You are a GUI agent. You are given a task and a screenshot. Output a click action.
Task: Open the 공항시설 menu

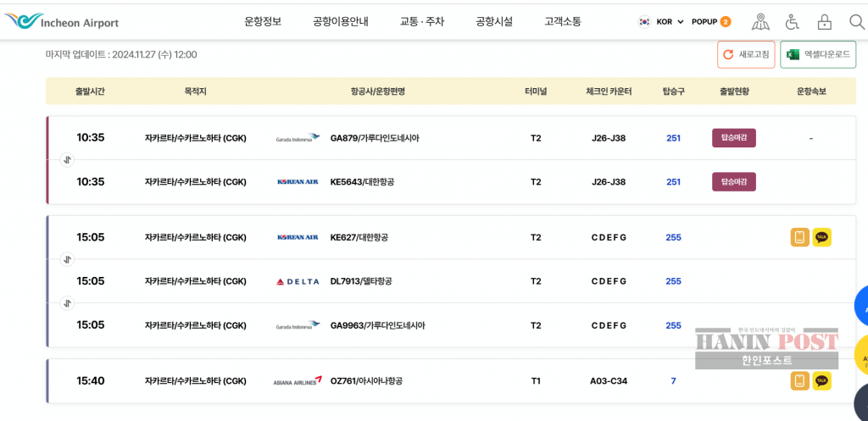494,22
